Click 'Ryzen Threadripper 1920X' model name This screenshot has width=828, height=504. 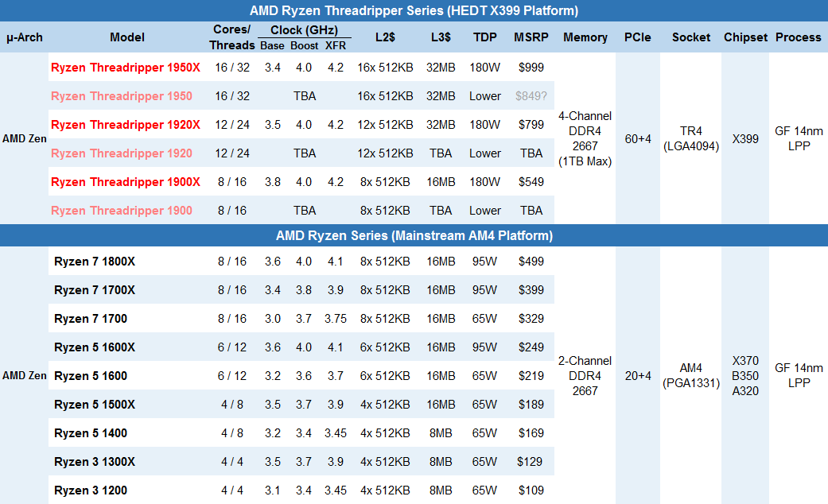pyautogui.click(x=126, y=125)
